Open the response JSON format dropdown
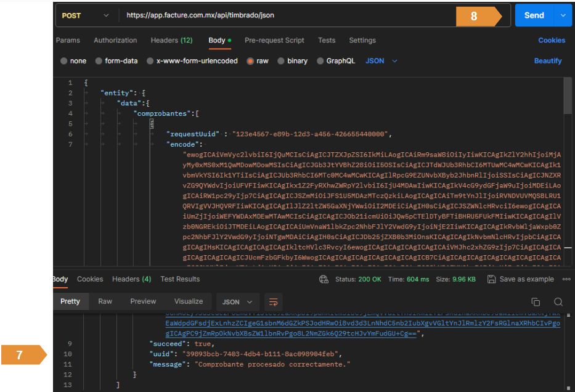This screenshot has width=575, height=392. (x=238, y=302)
